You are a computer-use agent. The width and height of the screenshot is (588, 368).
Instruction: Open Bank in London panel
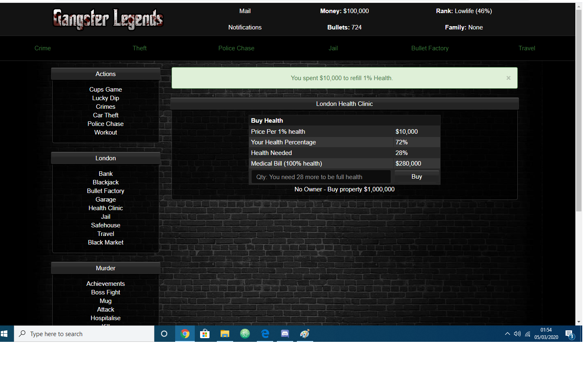[106, 174]
